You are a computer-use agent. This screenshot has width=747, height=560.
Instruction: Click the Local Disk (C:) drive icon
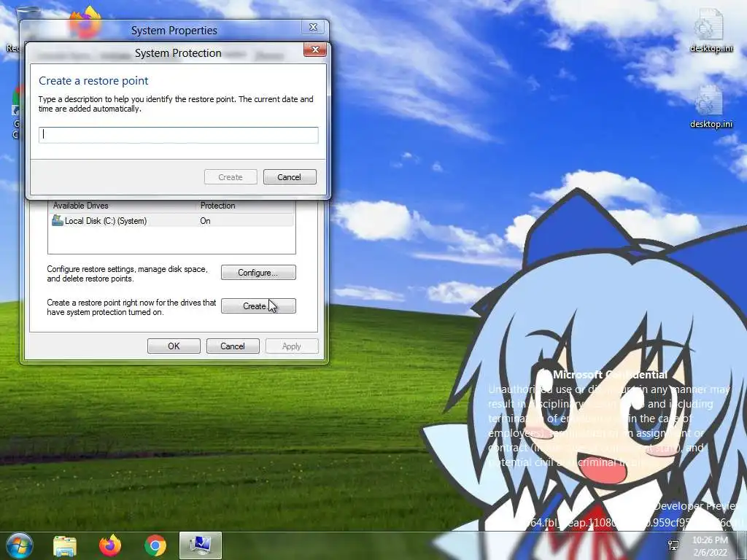tap(58, 220)
